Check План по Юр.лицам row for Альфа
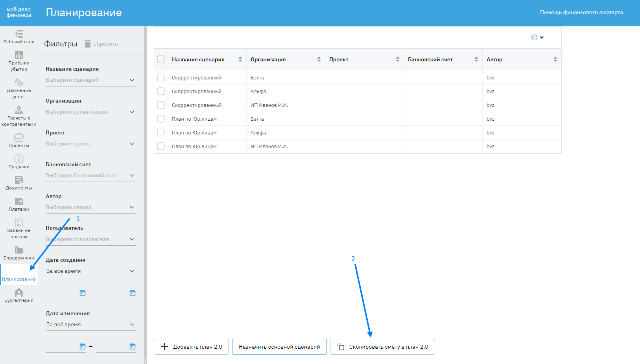 pyautogui.click(x=161, y=132)
